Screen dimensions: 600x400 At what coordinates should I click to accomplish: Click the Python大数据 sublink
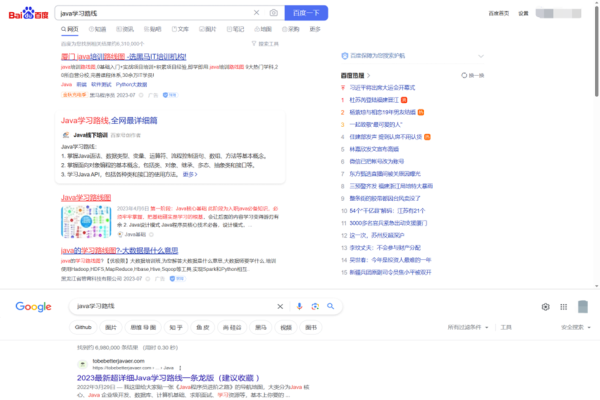pos(131,84)
